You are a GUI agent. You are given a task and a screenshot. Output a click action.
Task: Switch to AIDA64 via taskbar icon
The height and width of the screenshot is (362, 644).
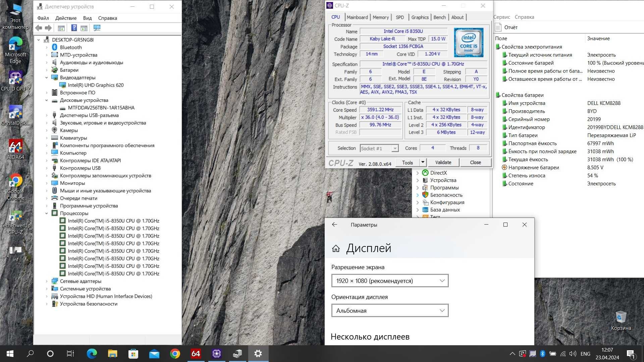pyautogui.click(x=196, y=354)
